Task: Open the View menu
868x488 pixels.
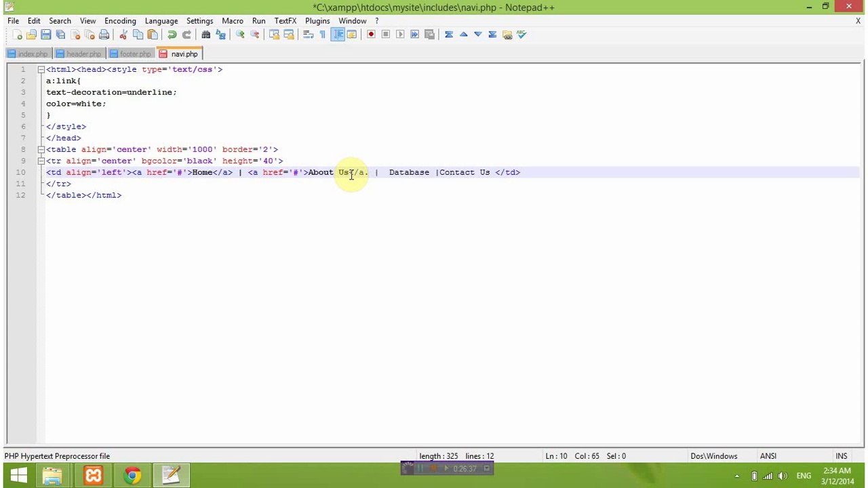Action: (88, 21)
